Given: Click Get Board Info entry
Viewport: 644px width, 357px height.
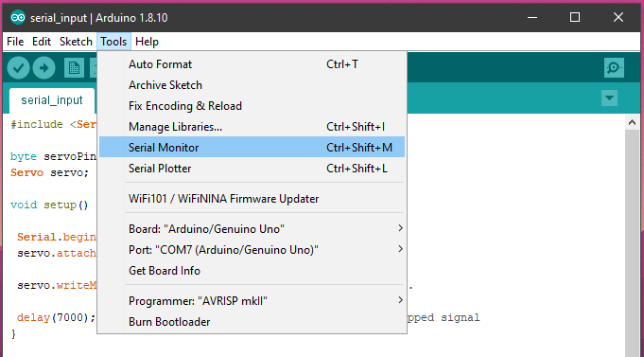Looking at the screenshot, I should (x=252, y=271).
